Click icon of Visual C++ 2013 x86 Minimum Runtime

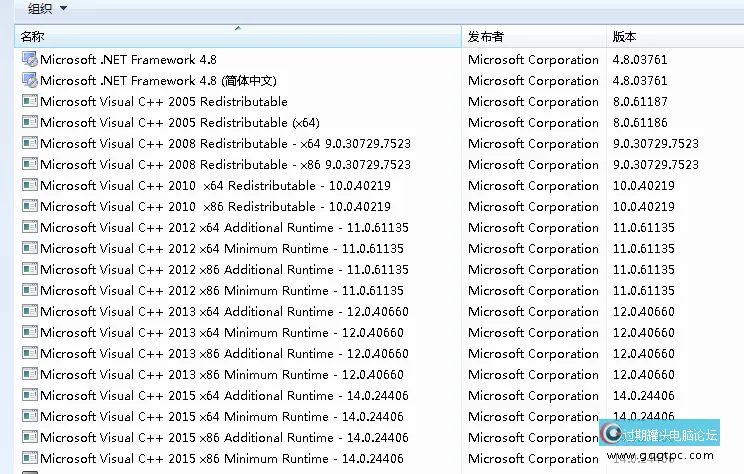tap(29, 375)
